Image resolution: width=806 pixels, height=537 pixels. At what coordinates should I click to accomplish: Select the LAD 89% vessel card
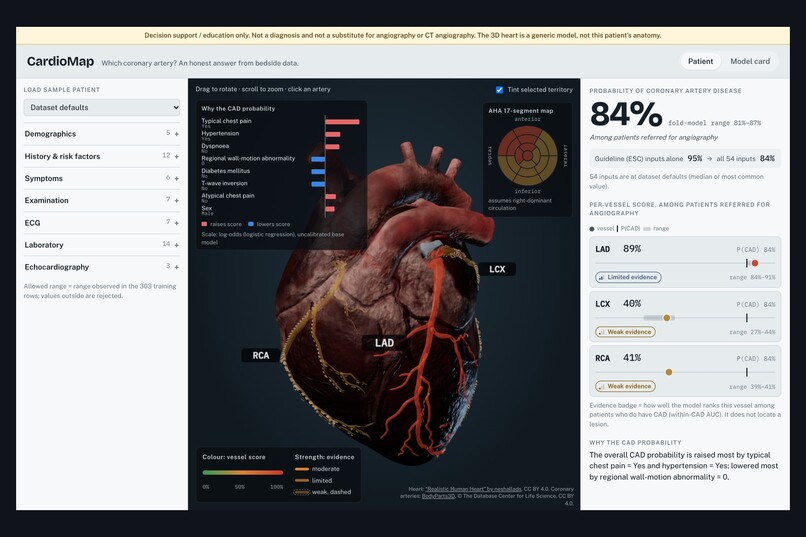click(x=685, y=262)
